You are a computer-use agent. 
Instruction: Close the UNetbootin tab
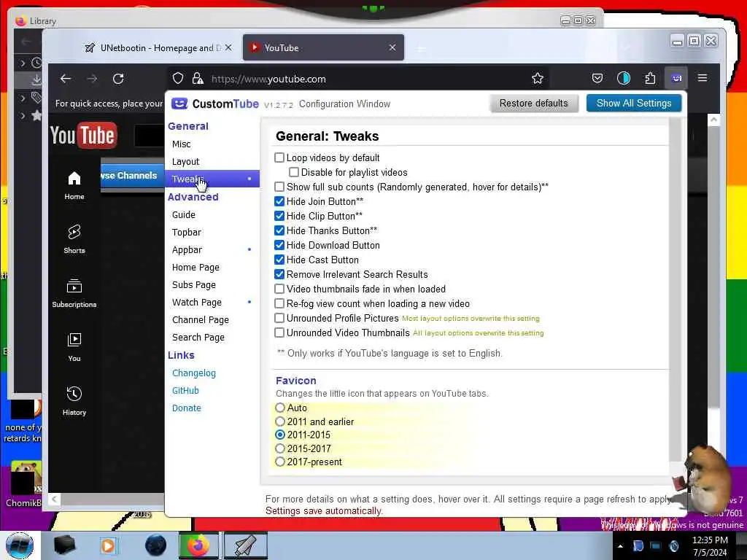click(x=228, y=47)
